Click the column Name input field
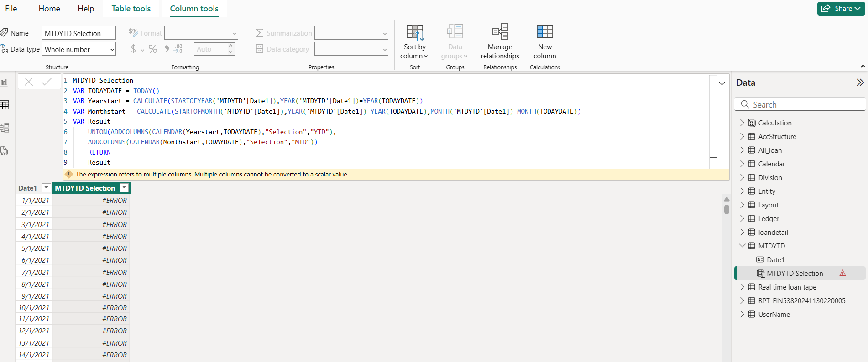Screen dimensions: 868x362 coord(79,33)
